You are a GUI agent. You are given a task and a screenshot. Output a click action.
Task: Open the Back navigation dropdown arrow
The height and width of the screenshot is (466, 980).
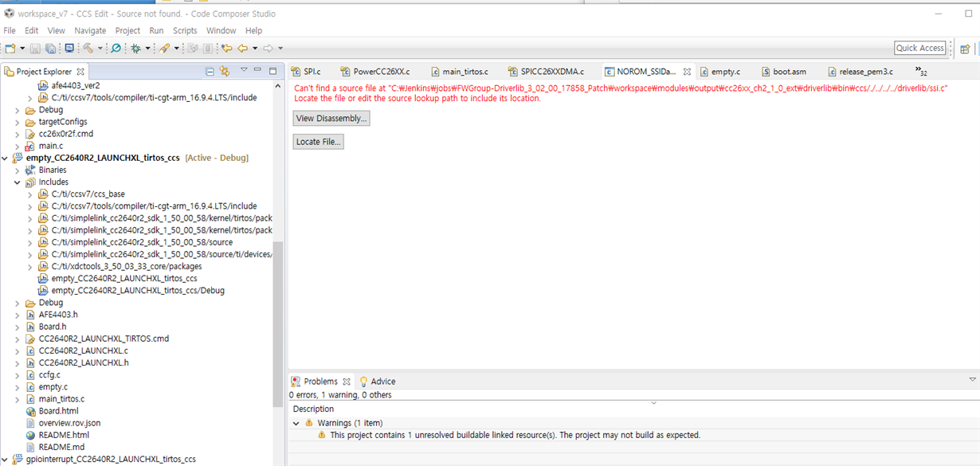click(253, 48)
